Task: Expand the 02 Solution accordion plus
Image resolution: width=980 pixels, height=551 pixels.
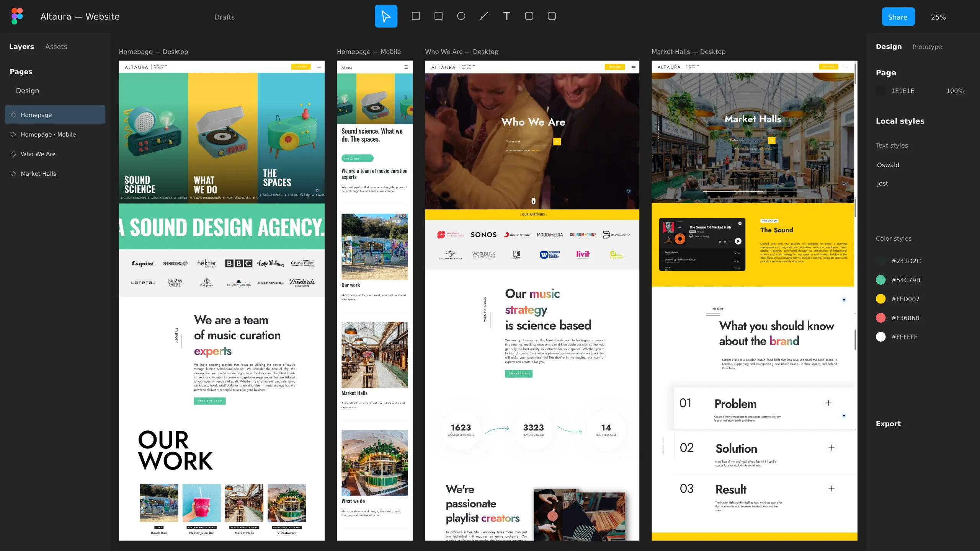Action: coord(831,448)
